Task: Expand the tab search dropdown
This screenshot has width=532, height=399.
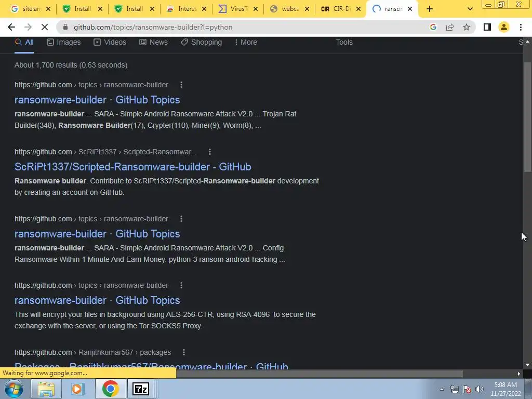Action: (x=470, y=9)
